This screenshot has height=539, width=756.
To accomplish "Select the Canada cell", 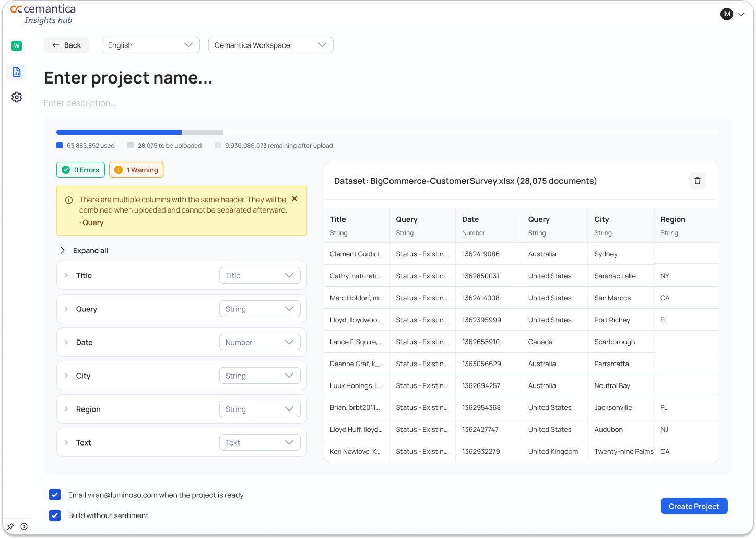I will click(x=555, y=342).
